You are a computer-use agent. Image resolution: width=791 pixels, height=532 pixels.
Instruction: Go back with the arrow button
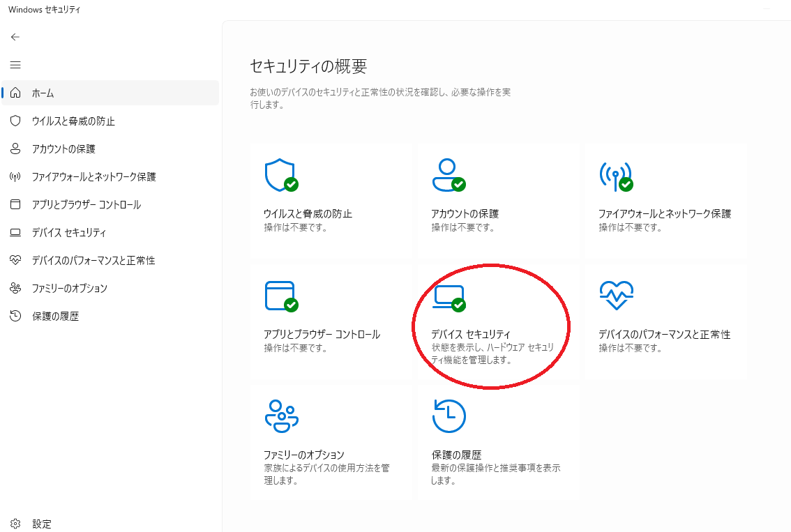point(15,36)
